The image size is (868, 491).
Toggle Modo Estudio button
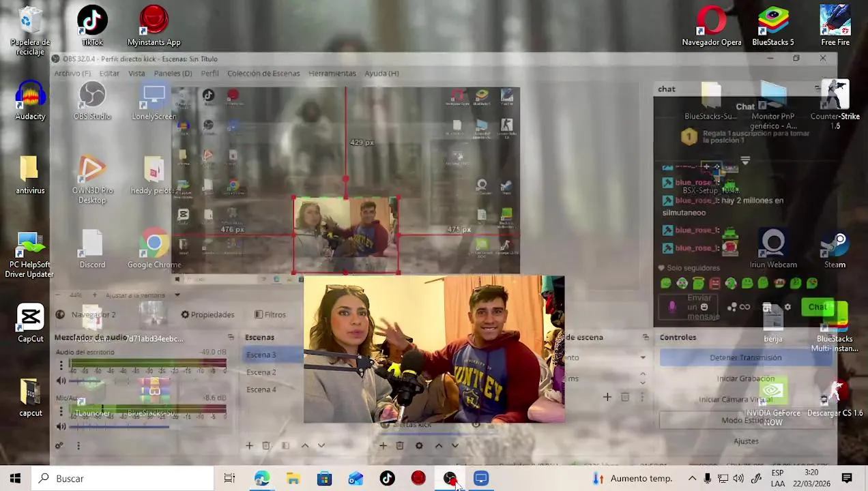coord(746,420)
